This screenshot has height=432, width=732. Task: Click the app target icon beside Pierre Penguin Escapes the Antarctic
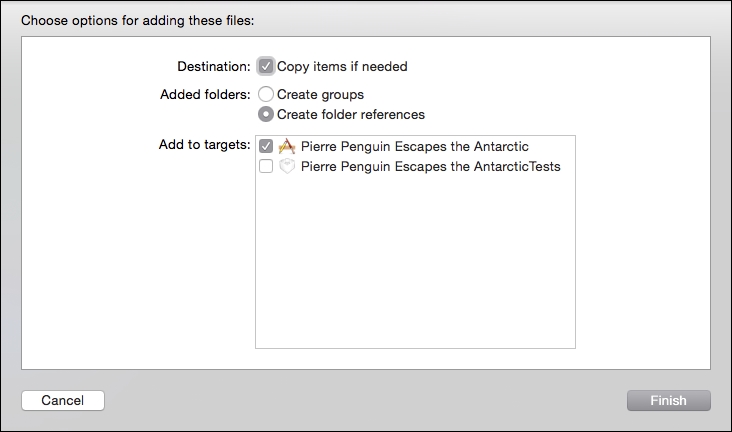click(287, 146)
